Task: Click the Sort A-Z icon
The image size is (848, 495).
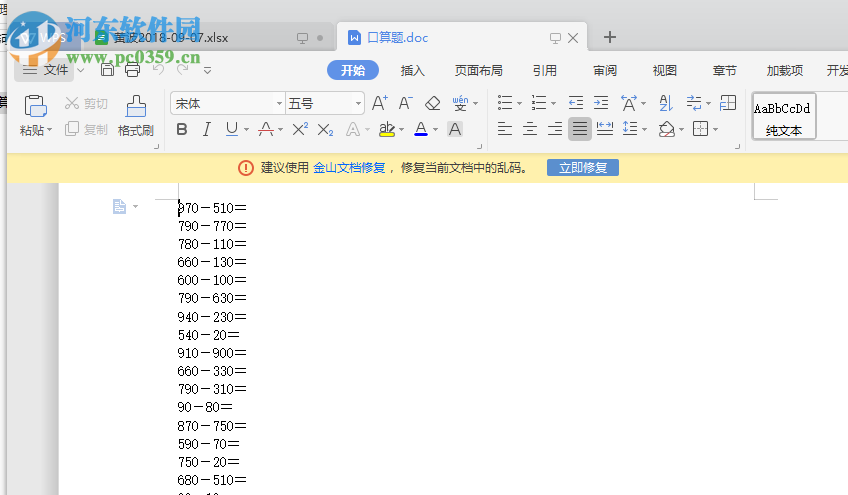Action: click(666, 103)
